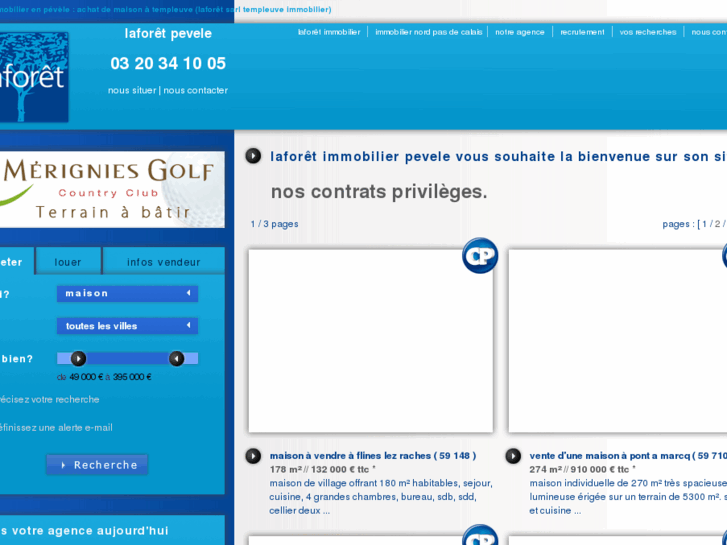Open 'immobilier nord pas de calais' menu link
This screenshot has width=727, height=545.
[x=429, y=32]
